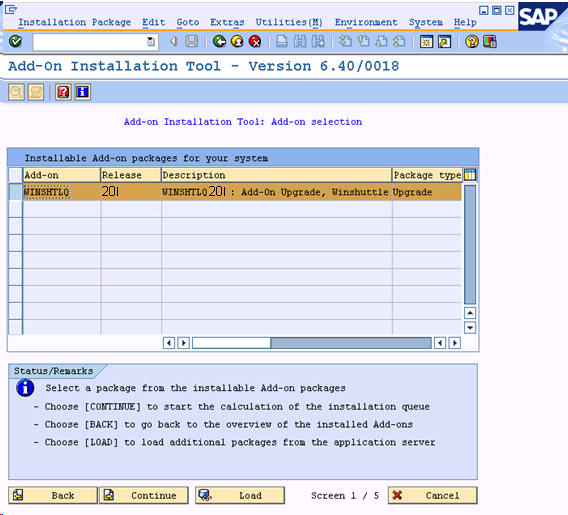Click the Release column header
The image size is (568, 515).
point(131,175)
